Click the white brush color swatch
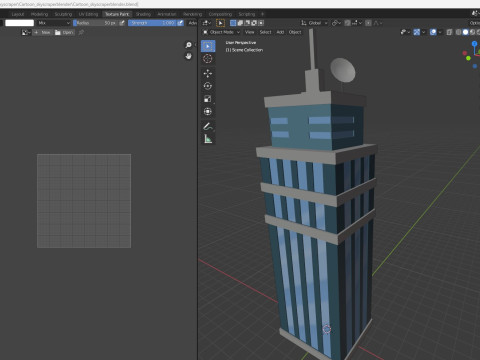 coord(19,23)
